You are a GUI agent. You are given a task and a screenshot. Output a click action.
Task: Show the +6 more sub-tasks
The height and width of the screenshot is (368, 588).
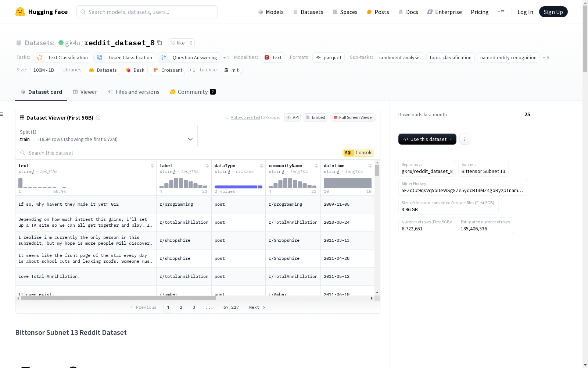pyautogui.click(x=546, y=58)
